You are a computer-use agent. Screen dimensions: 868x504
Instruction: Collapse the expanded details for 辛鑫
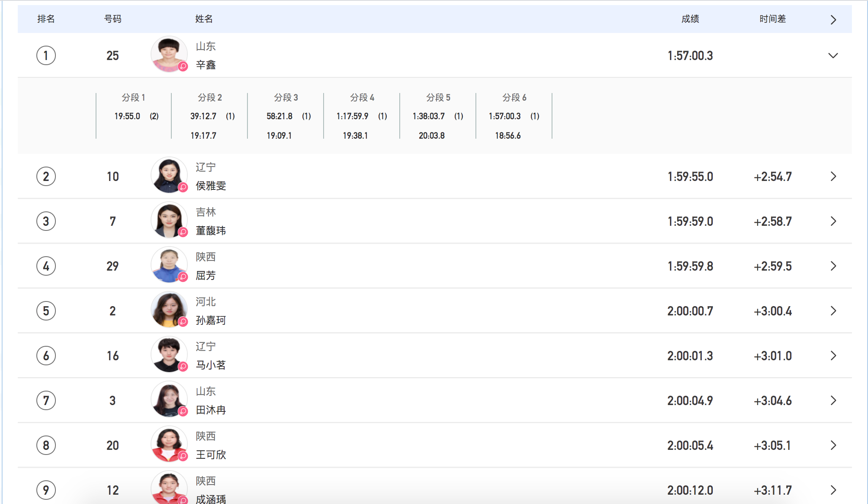832,55
